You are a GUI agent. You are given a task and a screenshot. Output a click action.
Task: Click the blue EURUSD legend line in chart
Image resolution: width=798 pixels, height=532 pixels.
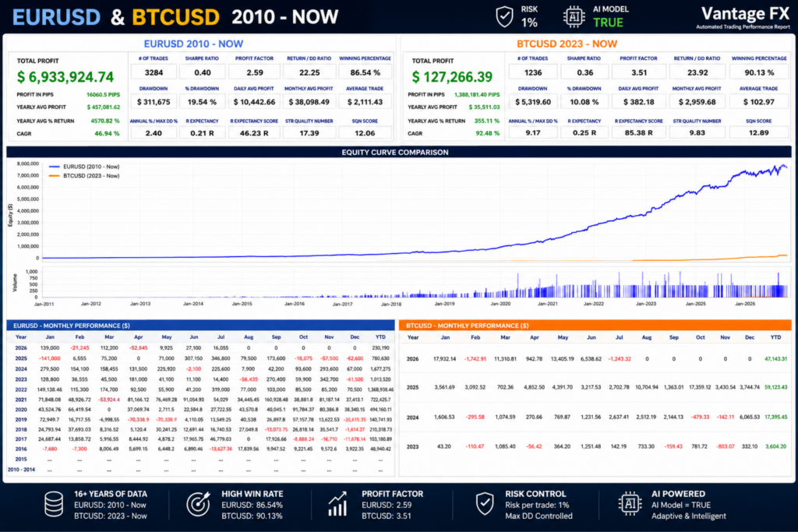54,167
